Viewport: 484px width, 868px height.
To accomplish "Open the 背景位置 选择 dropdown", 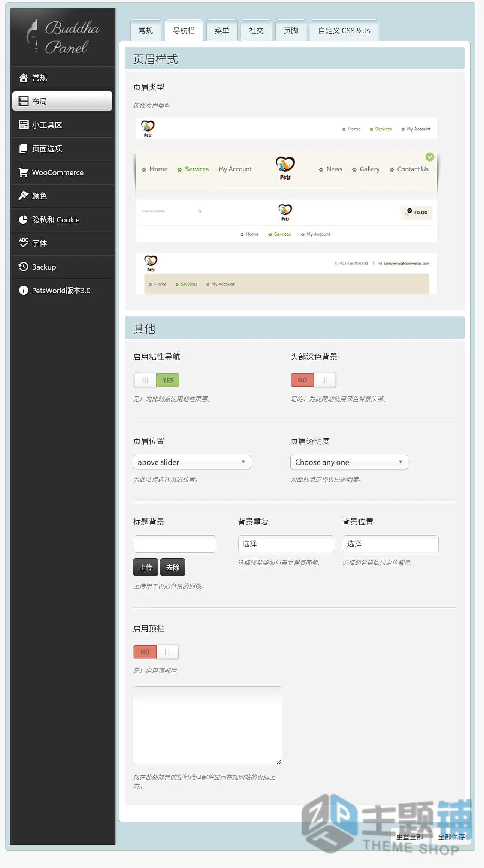I will point(390,544).
